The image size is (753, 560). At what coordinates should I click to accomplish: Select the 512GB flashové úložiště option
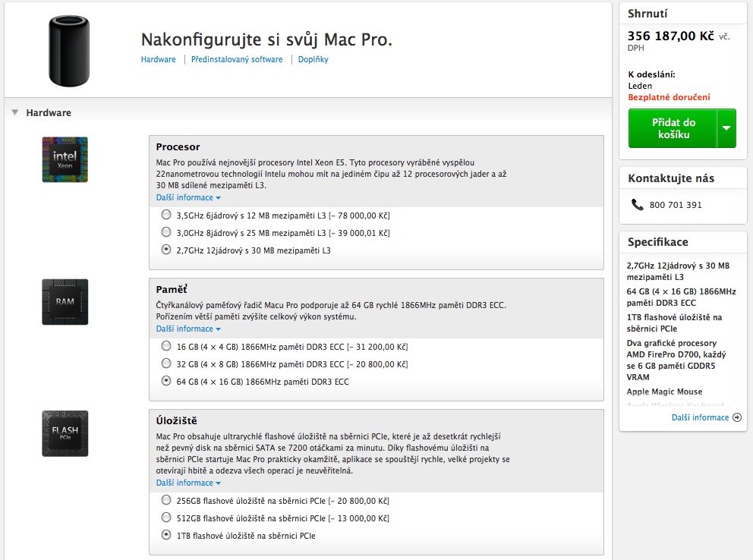tap(166, 518)
